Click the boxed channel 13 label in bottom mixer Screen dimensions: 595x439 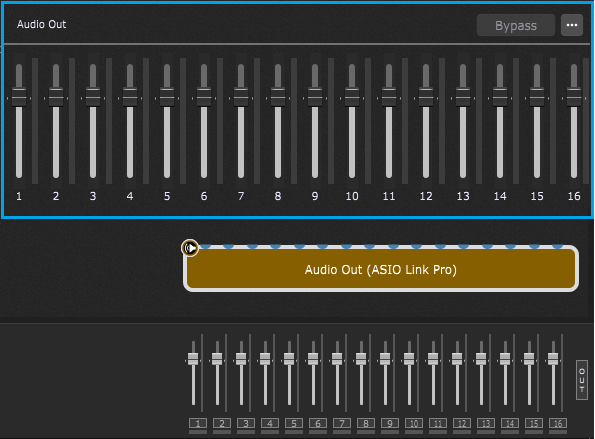(x=486, y=423)
